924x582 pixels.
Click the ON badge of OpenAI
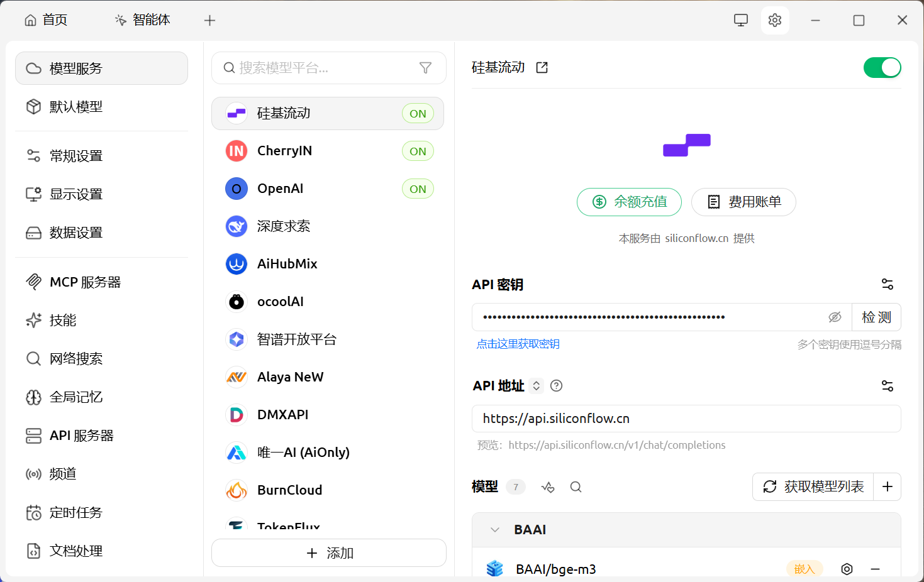pos(418,189)
